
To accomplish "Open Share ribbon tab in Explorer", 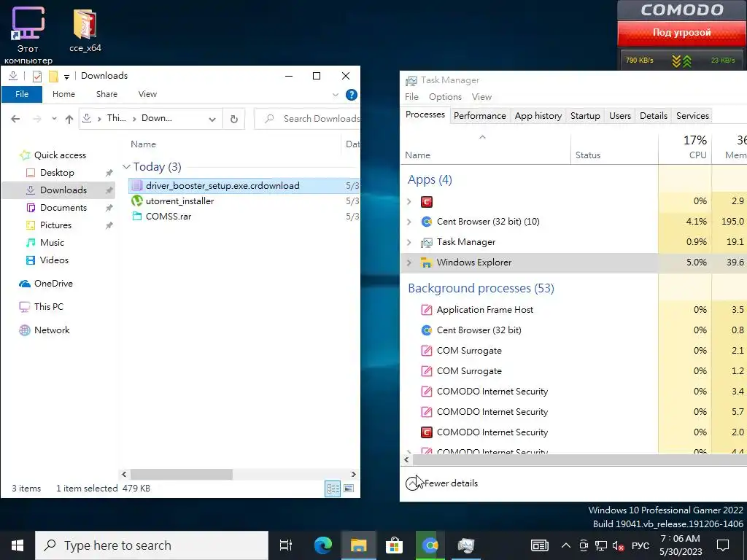I will click(x=107, y=94).
